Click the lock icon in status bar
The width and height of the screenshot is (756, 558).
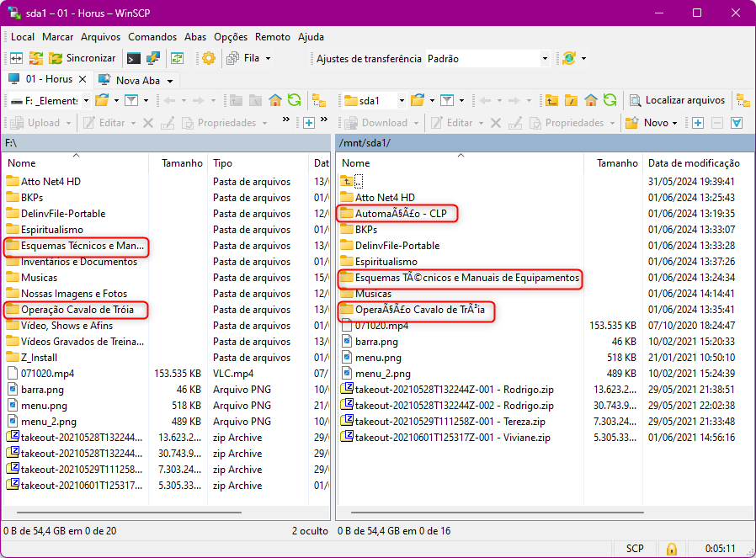(671, 549)
